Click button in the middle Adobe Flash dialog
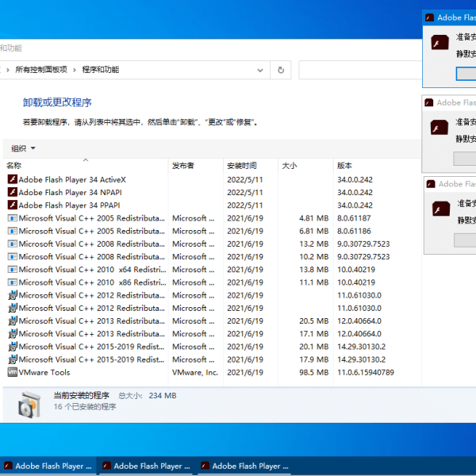Viewport: 476px width, 476px height. point(465,159)
